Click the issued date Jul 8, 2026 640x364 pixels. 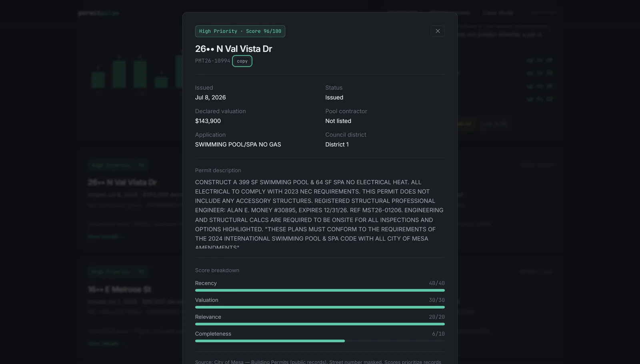tap(210, 97)
